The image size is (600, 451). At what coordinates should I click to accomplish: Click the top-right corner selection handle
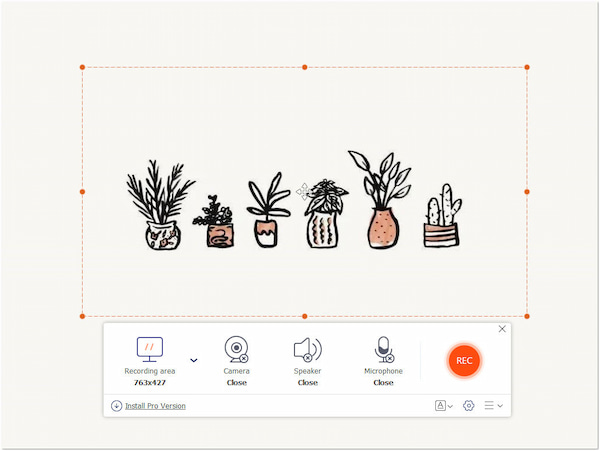pos(527,67)
